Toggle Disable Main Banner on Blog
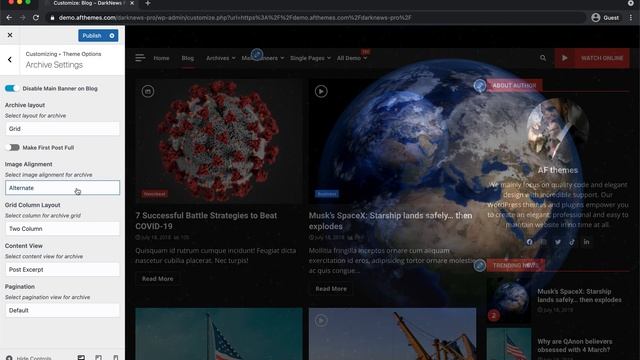Image resolution: width=640 pixels, height=360 pixels. pos(11,88)
